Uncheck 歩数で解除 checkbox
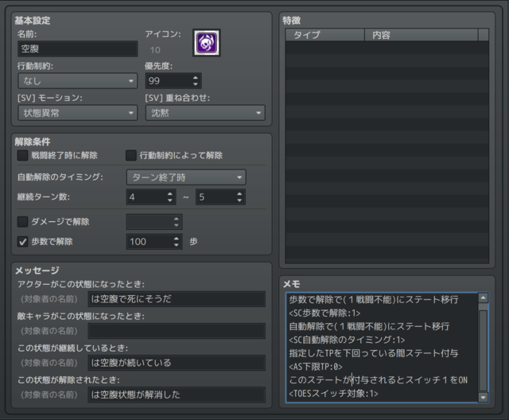Image resolution: width=509 pixels, height=420 pixels. click(x=22, y=242)
